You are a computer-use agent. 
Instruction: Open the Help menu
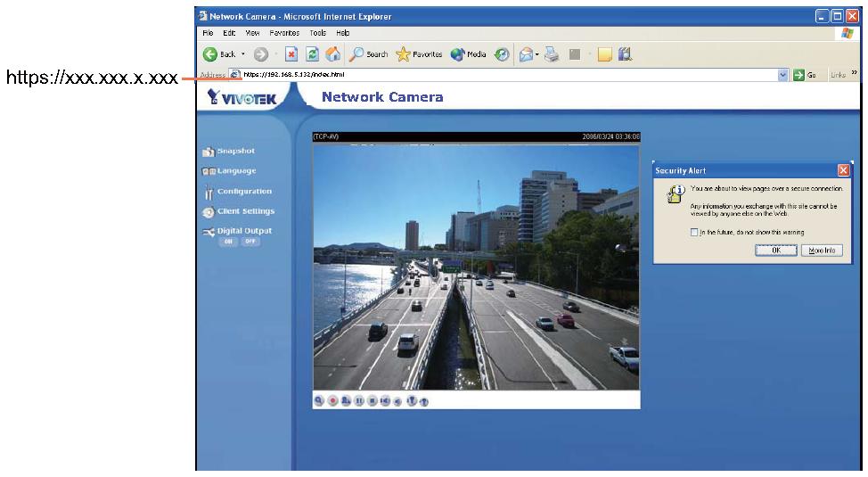point(343,33)
